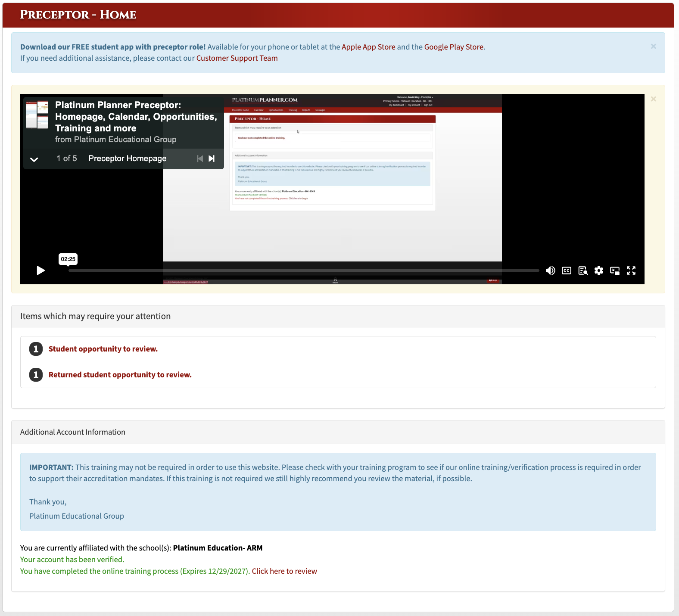Click the '1 of 5' chapter counter
The image size is (679, 616).
pos(67,159)
